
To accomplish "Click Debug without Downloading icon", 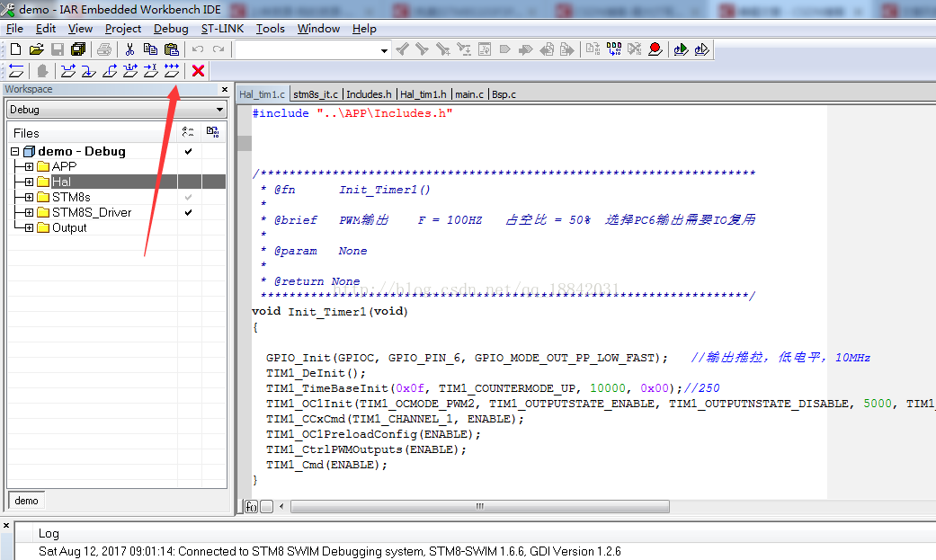I will tap(702, 49).
